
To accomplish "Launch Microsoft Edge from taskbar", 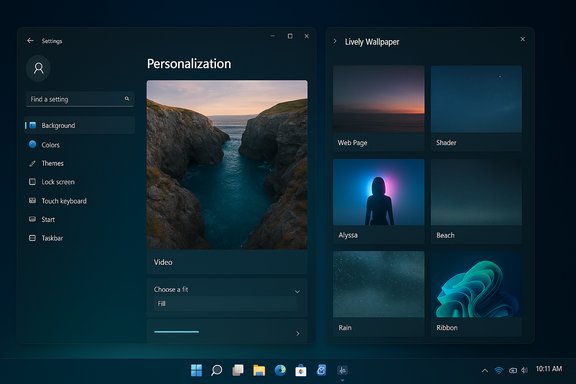I will (x=280, y=370).
